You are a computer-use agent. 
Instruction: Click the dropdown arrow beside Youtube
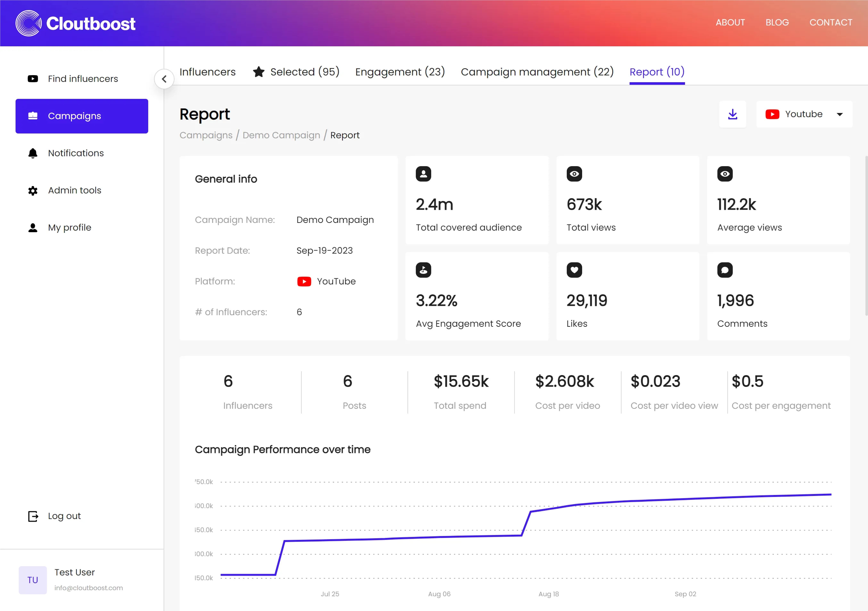(840, 115)
